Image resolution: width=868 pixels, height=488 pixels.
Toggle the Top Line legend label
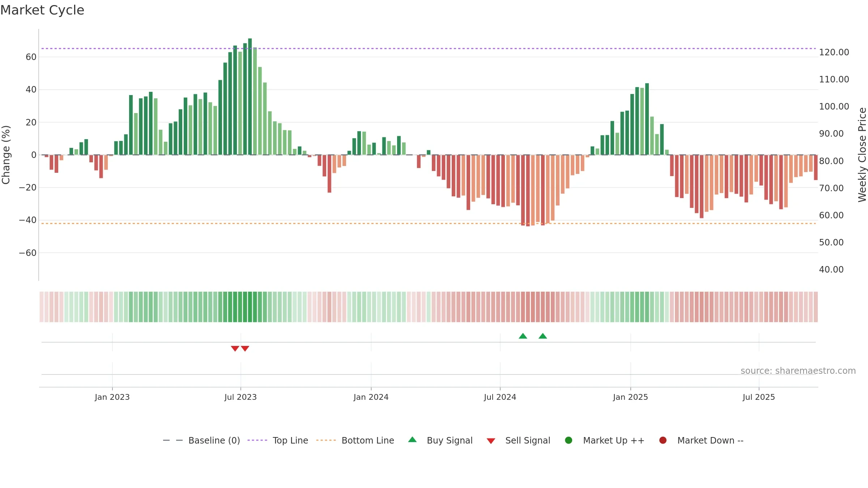[290, 440]
